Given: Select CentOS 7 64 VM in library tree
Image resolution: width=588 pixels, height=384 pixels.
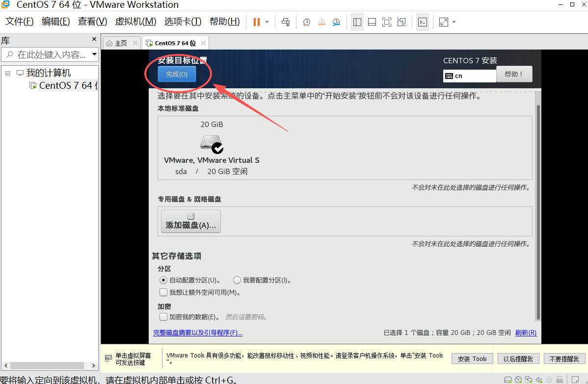Looking at the screenshot, I should point(68,85).
